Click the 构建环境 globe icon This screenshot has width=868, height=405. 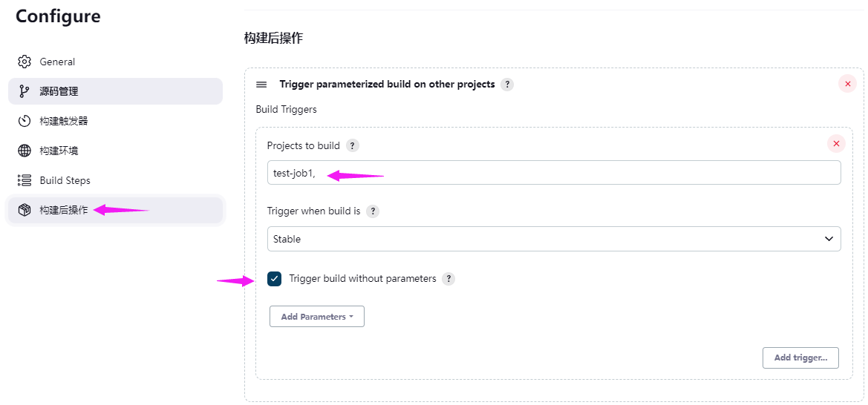pyautogui.click(x=25, y=151)
